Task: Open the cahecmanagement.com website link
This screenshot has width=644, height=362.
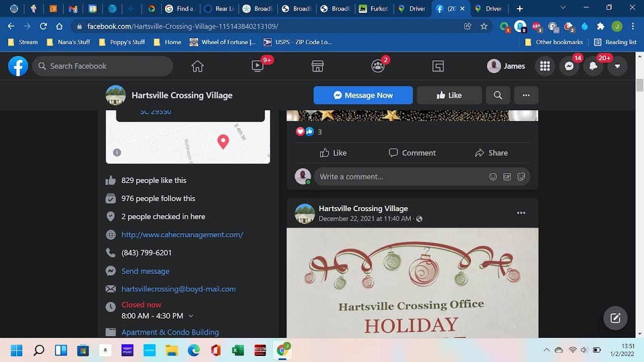Action: (x=182, y=234)
